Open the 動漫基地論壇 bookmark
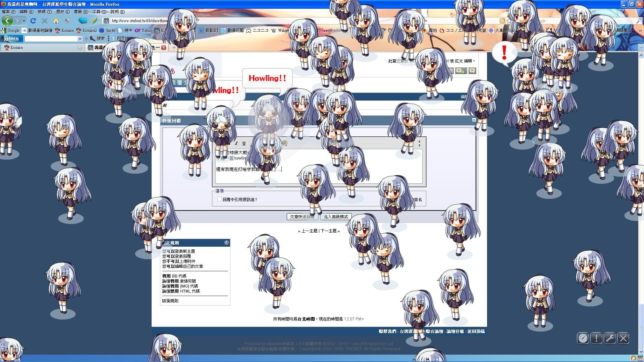The height and width of the screenshot is (362, 644). pos(37,31)
